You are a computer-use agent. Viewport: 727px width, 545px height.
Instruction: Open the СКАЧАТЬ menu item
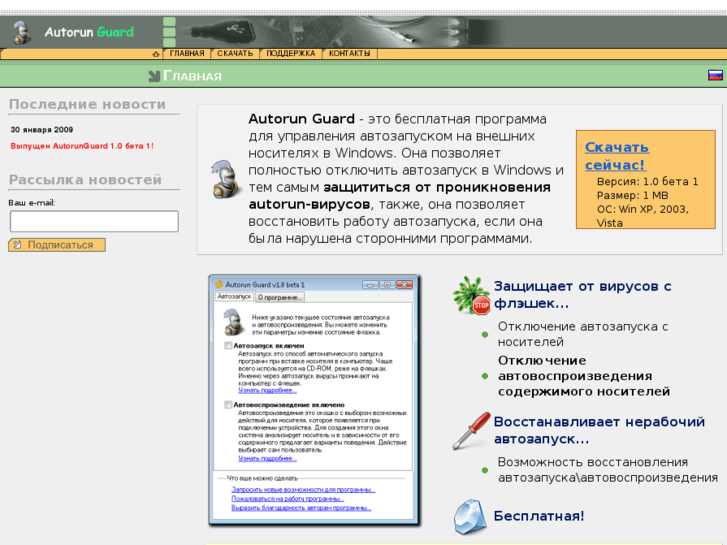(235, 53)
